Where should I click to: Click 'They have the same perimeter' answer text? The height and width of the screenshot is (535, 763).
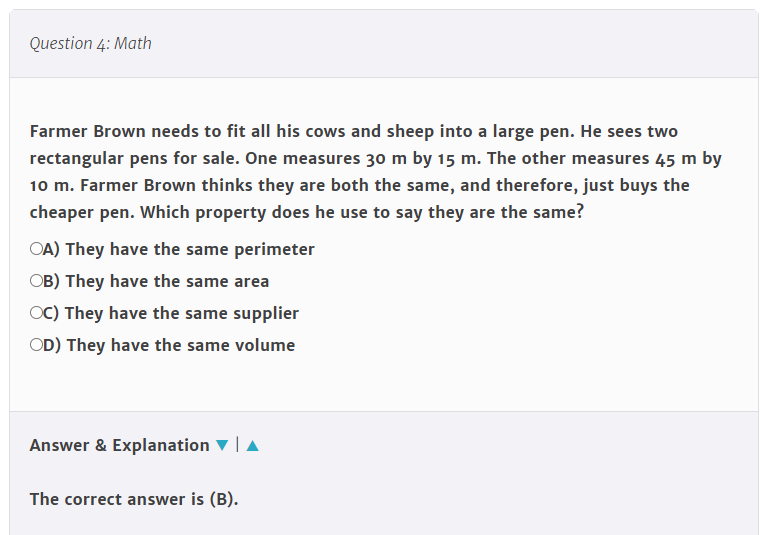(190, 249)
